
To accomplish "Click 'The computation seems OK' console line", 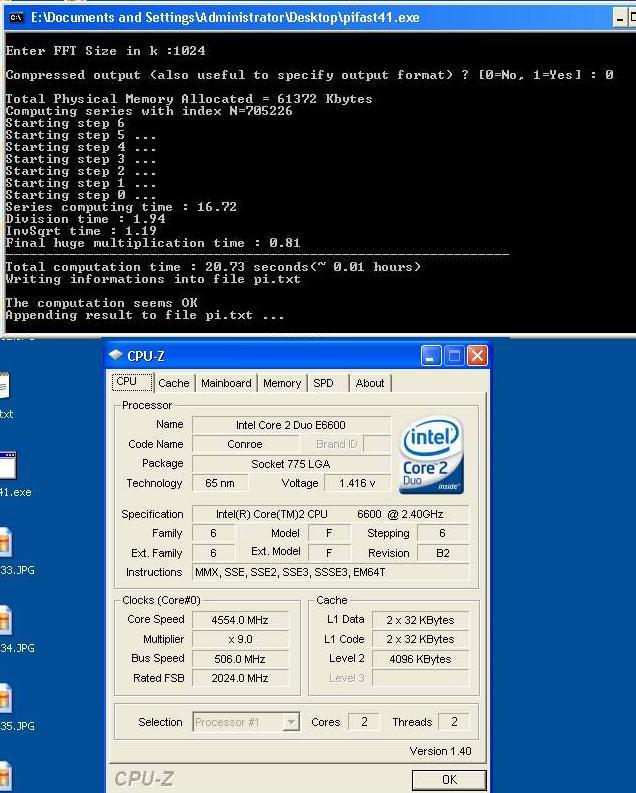I will pyautogui.click(x=102, y=303).
